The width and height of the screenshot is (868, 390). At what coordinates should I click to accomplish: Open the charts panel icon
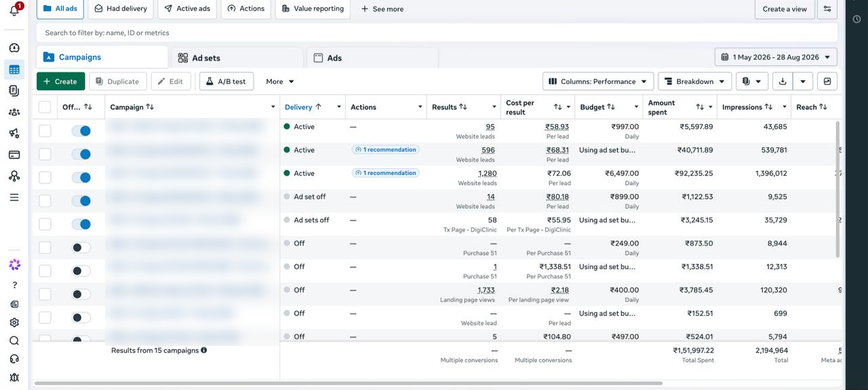(827, 81)
